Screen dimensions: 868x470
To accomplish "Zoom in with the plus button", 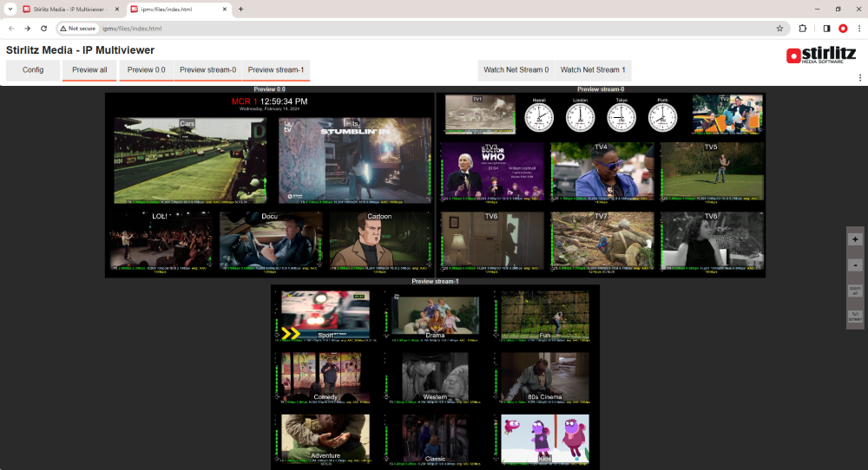I will pyautogui.click(x=855, y=239).
